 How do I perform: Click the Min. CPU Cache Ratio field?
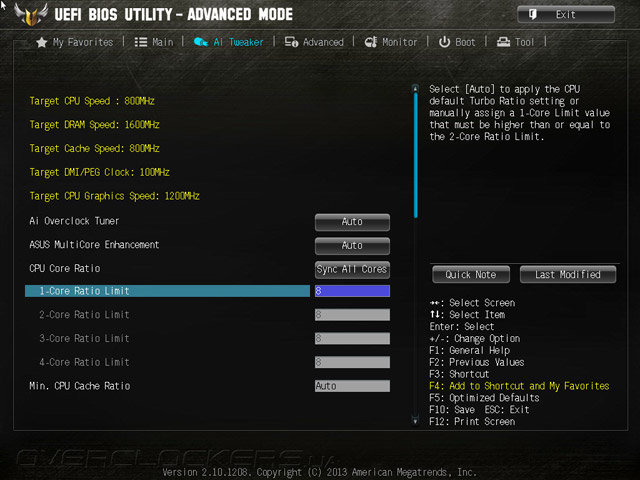(x=352, y=386)
